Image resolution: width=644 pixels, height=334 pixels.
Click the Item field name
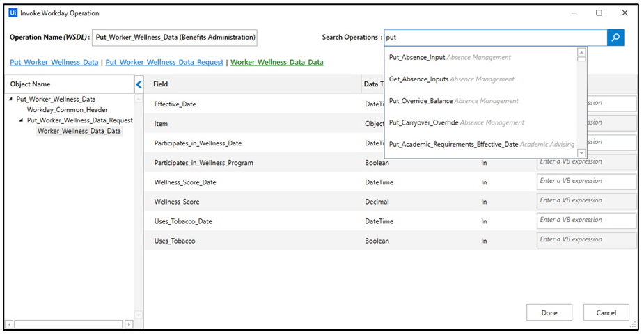pos(161,123)
